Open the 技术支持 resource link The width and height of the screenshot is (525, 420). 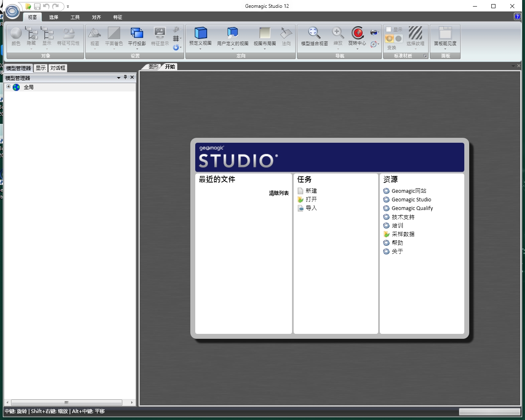[x=403, y=217]
